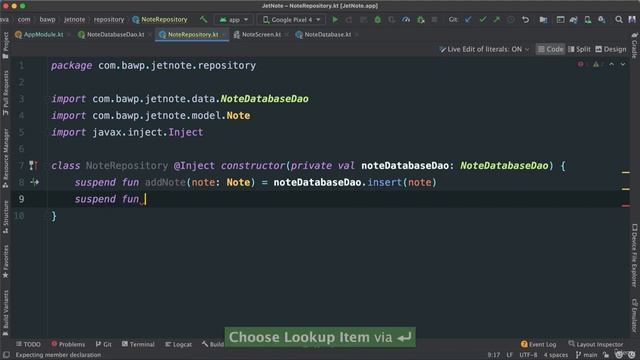Viewport: 640px width, 360px height.
Task: Click the Sync Project with Gradle icon
Action: (x=573, y=20)
